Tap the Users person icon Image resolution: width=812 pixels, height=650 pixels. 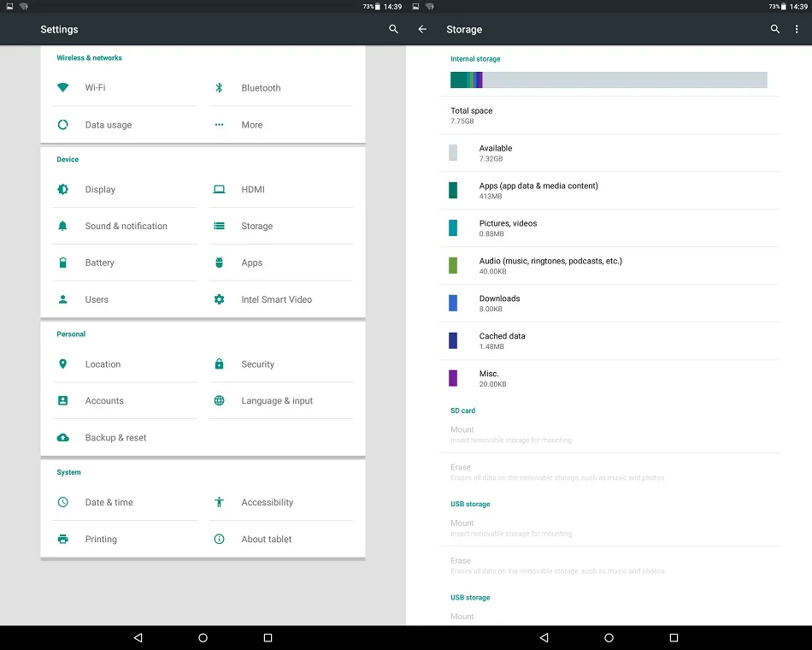point(62,299)
